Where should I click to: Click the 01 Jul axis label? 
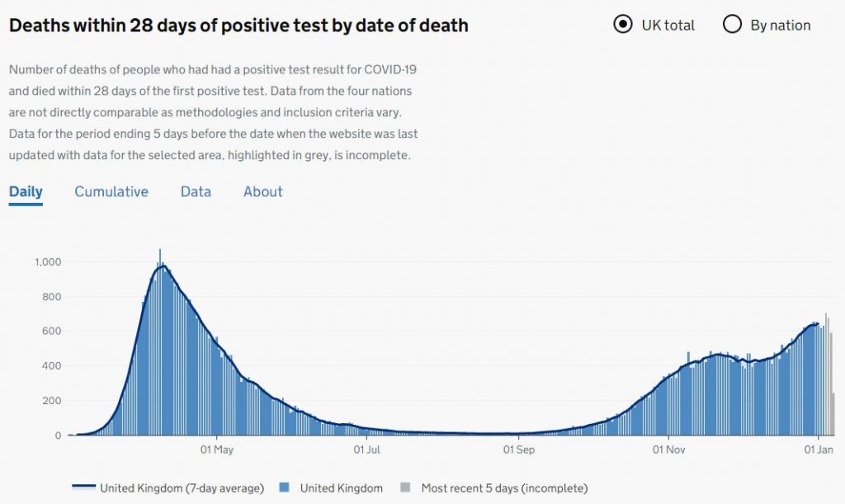pyautogui.click(x=366, y=450)
